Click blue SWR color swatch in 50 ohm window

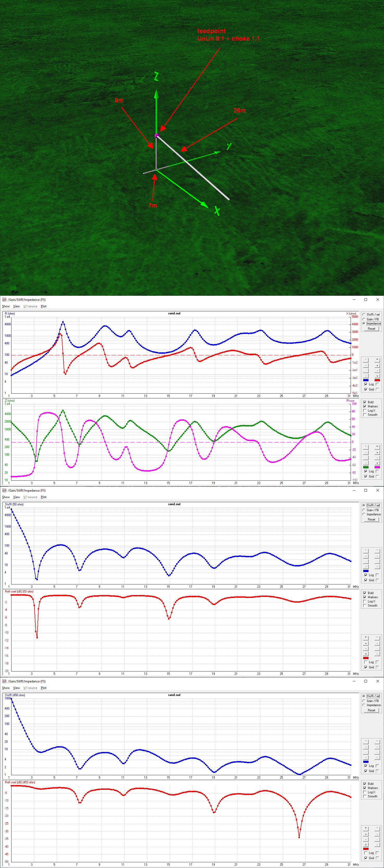coord(366,571)
